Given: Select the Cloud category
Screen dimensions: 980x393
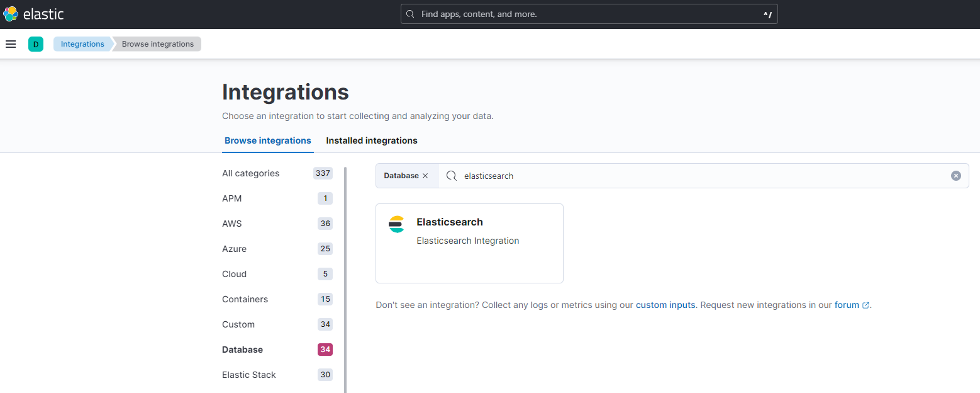Looking at the screenshot, I should pyautogui.click(x=277, y=274).
